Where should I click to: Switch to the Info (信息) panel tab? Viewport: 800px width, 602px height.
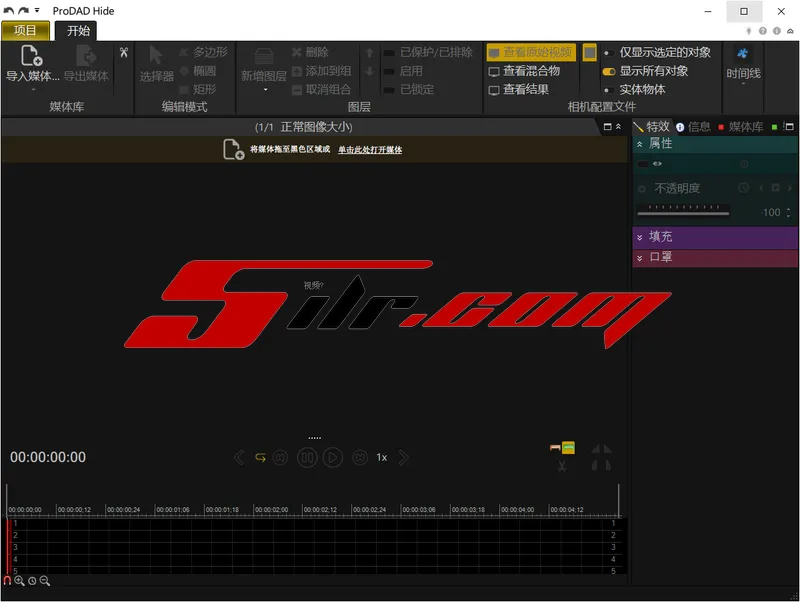[x=693, y=127]
